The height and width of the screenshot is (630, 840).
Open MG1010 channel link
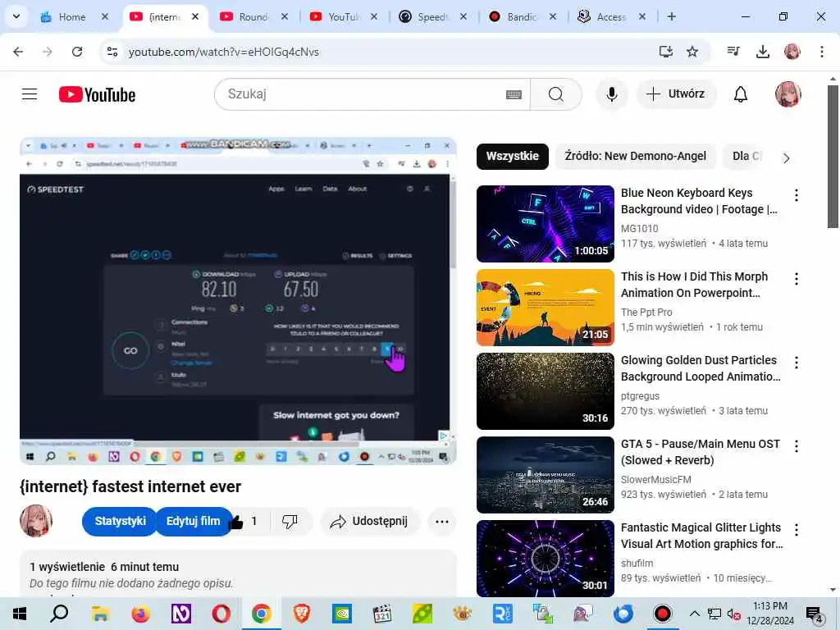(639, 229)
